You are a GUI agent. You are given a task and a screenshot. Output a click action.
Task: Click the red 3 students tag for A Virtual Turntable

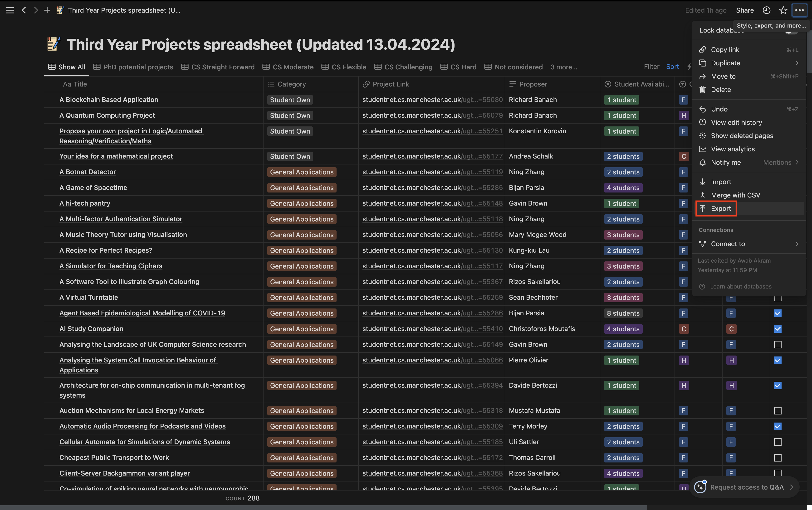(623, 298)
